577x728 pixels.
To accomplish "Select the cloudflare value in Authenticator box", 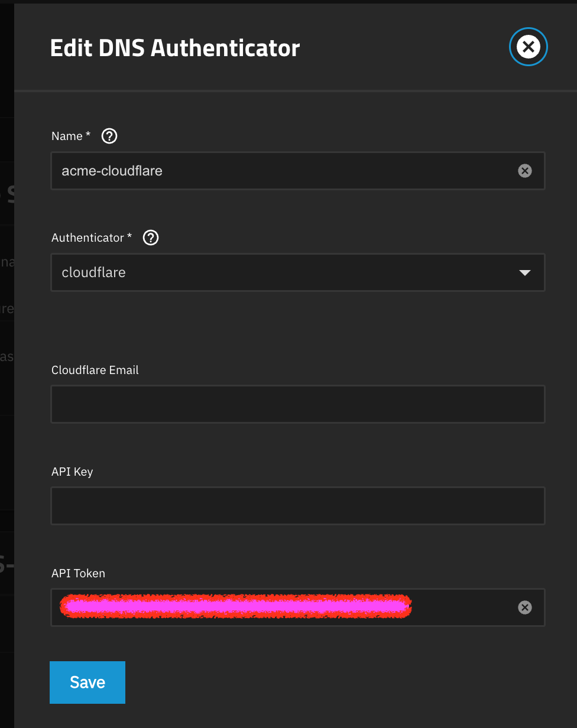I will point(94,272).
